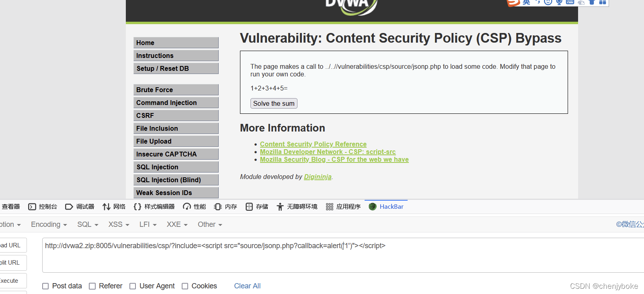
Task: Open Command Injection vulnerability page
Action: tap(176, 103)
